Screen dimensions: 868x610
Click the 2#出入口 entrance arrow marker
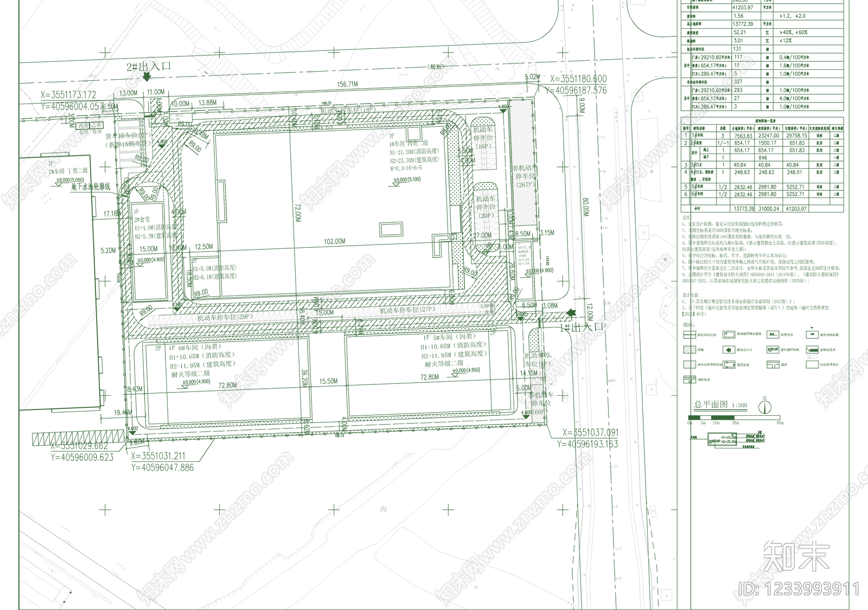(x=147, y=78)
